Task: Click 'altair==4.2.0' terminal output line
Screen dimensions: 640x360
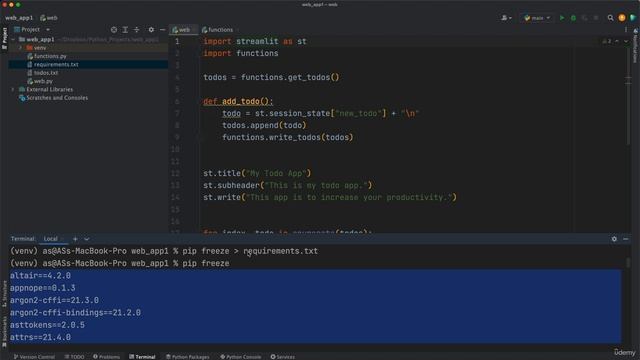Action: (40, 276)
